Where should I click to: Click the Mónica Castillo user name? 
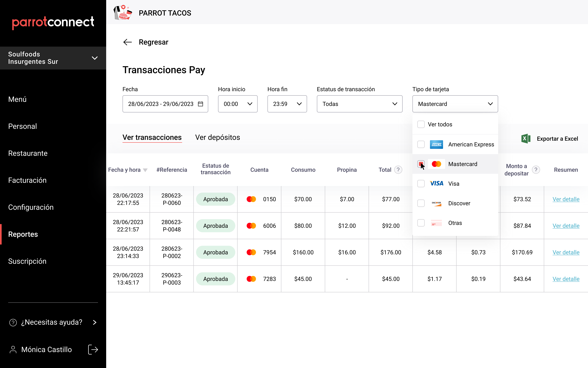47,349
